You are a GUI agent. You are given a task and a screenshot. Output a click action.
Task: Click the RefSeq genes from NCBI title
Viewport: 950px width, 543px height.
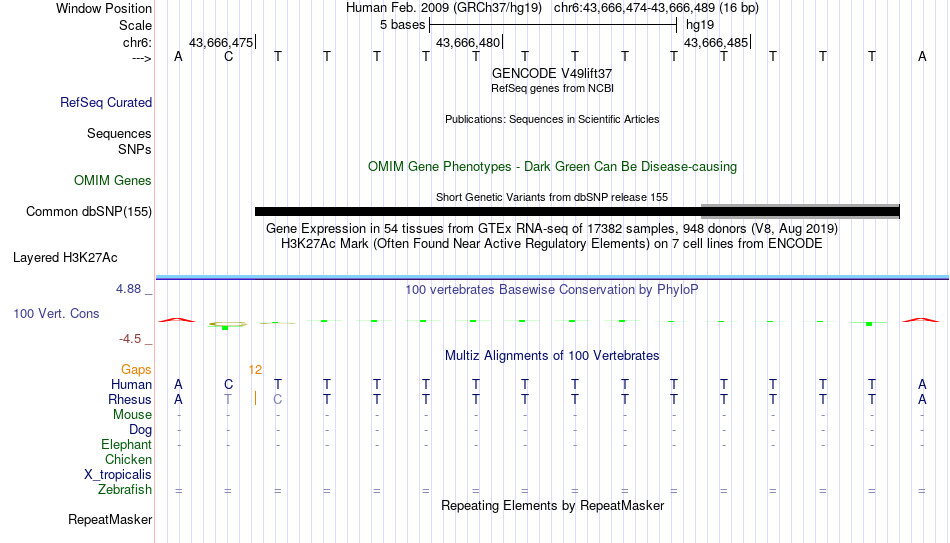pyautogui.click(x=552, y=88)
